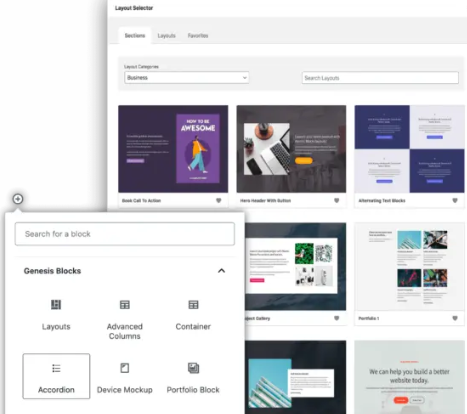The image size is (467, 414).
Task: Favorite the Project Gallery layout
Action: (337, 318)
